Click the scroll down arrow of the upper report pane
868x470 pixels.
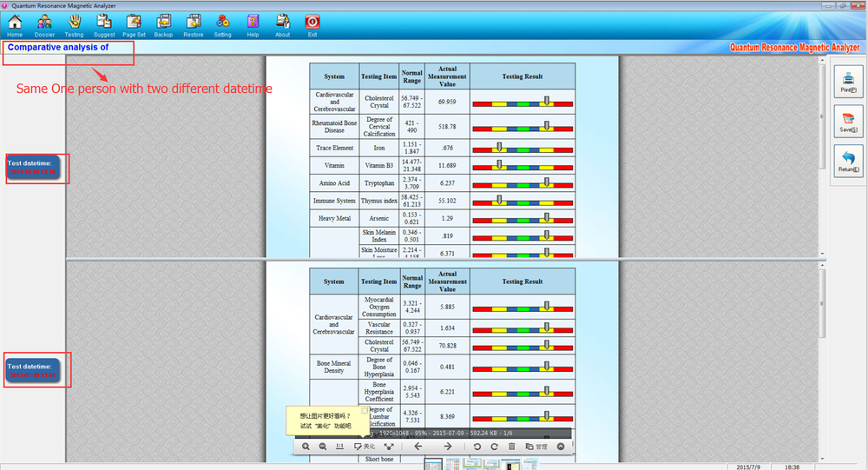[822, 254]
